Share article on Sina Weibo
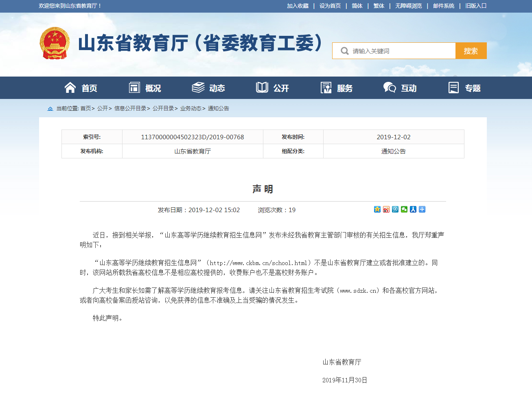Screen dimensions: 532x397 point(386,209)
